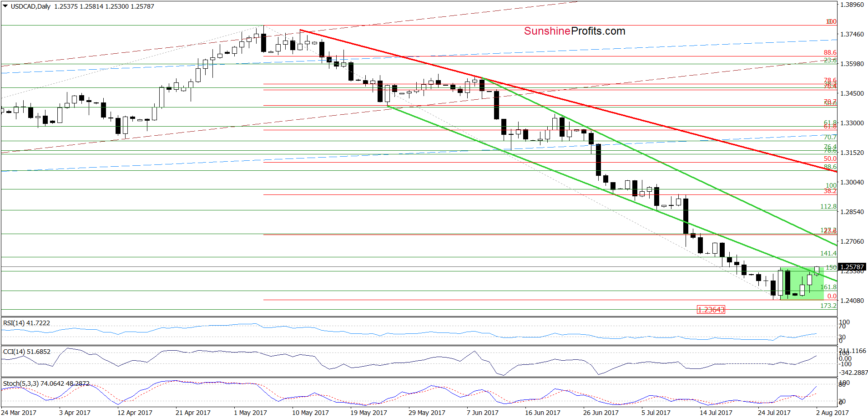Click the 1.30040 price scale value
Viewport: 868px width, 419px height.
(852, 182)
